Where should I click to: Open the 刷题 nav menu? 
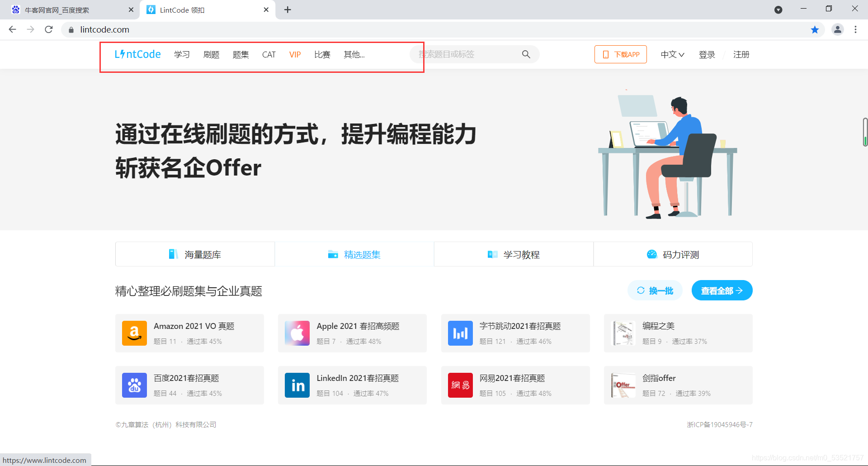[211, 54]
